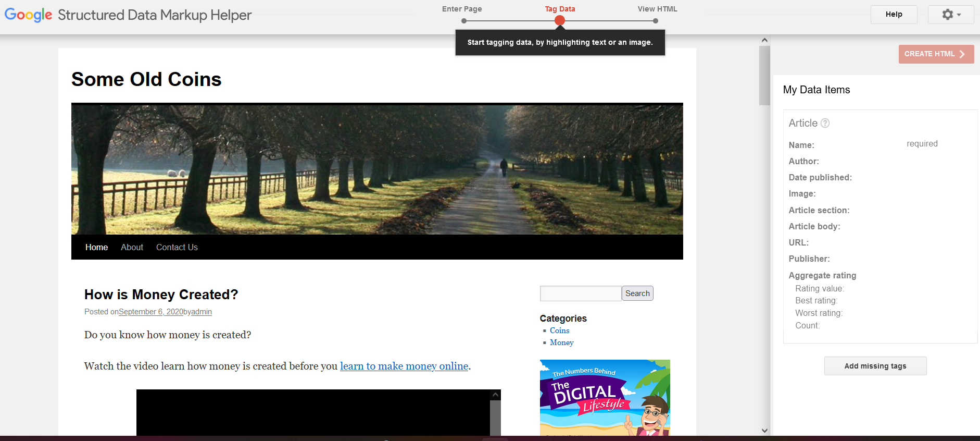Click the Article help question mark icon
Viewport: 980px width, 441px height.
click(825, 123)
